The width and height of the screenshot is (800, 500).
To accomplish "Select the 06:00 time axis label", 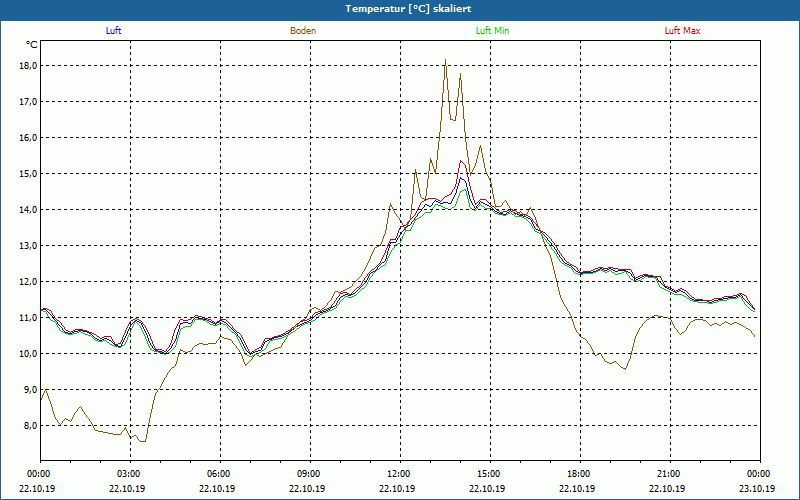I will [x=218, y=474].
